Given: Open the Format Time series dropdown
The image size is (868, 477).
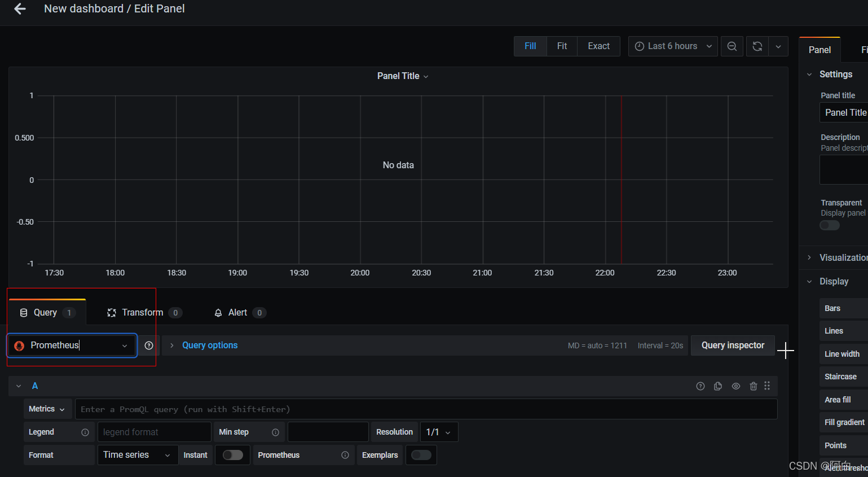Looking at the screenshot, I should (138, 455).
